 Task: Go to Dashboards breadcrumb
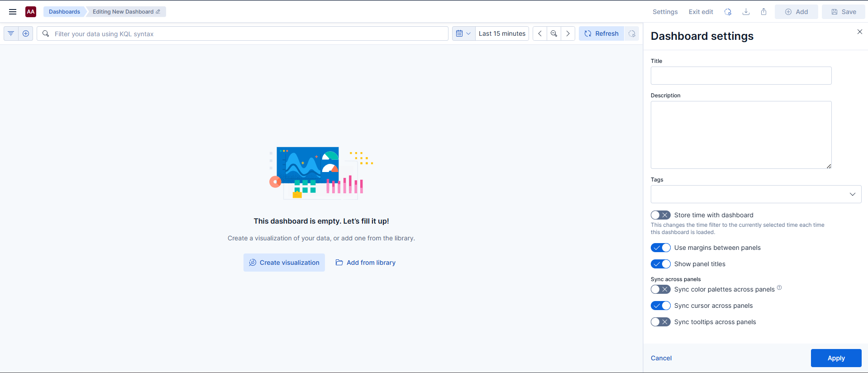64,12
